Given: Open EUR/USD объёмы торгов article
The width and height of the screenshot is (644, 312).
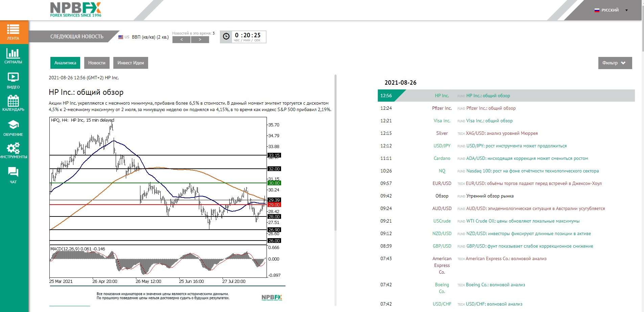Looking at the screenshot, I should tap(534, 183).
